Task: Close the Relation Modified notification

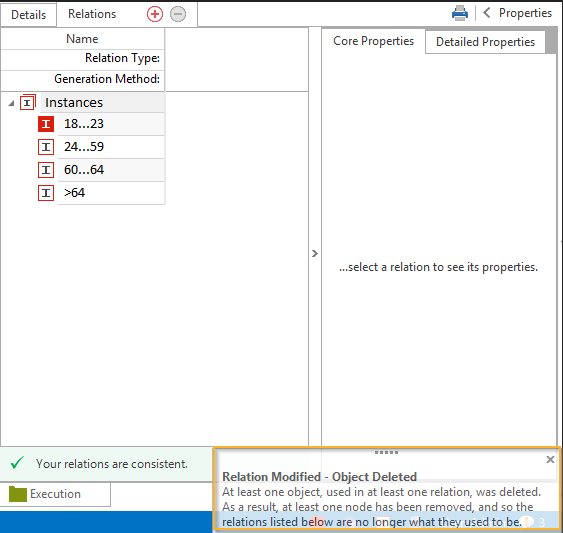Action: (550, 459)
